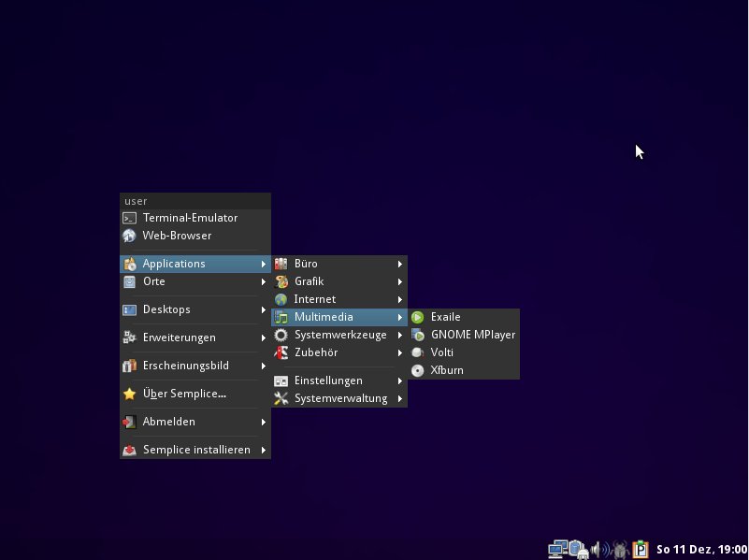Click the Multimedia music note icon

point(281,317)
